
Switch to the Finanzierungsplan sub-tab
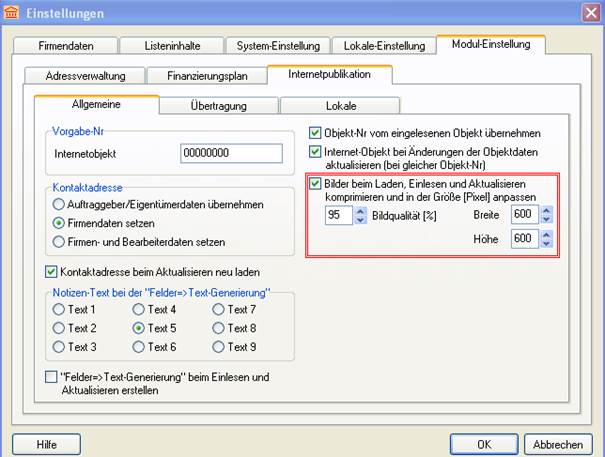207,76
